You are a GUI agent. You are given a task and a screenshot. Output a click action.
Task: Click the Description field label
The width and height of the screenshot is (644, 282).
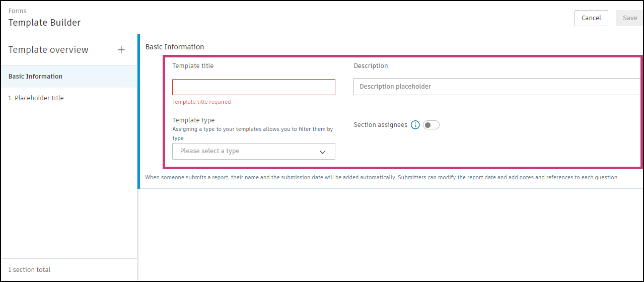(371, 66)
